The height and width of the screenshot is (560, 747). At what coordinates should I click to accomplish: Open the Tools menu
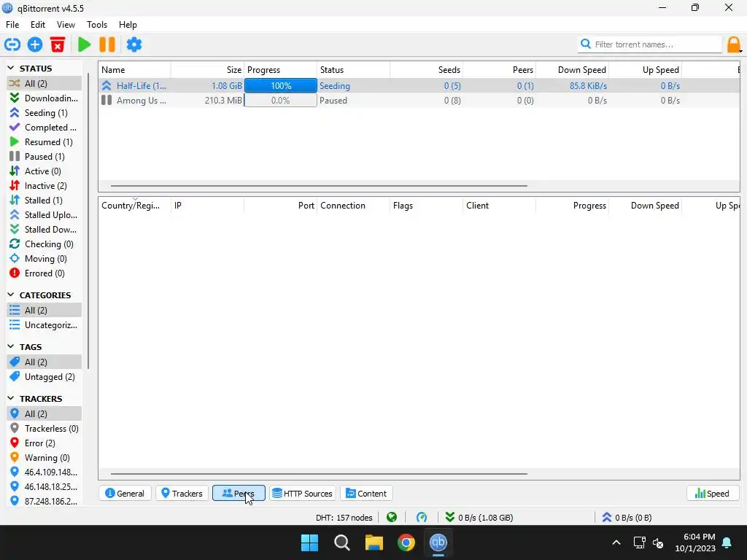click(x=97, y=25)
